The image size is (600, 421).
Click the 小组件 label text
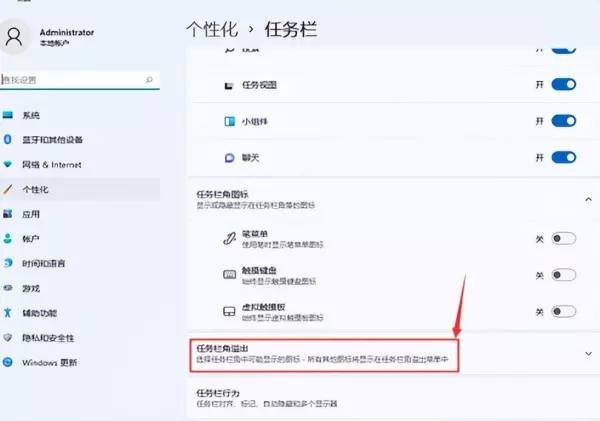coord(254,122)
